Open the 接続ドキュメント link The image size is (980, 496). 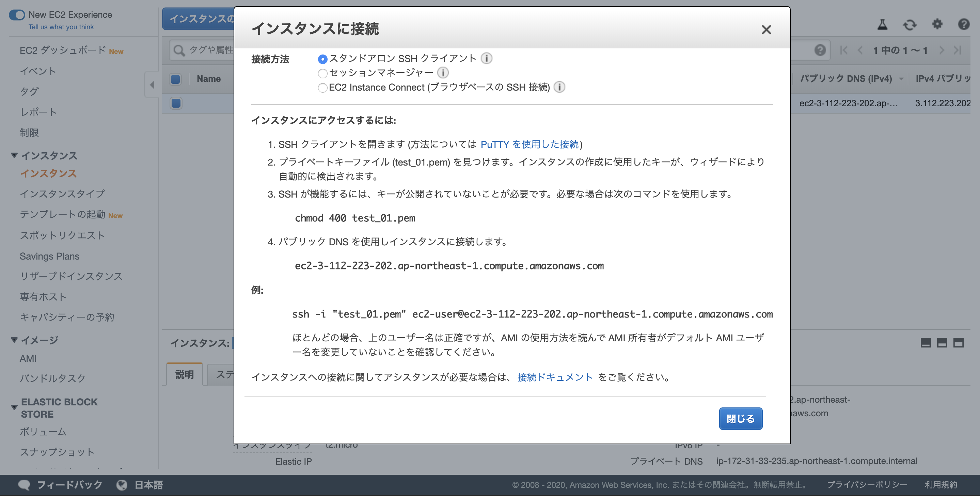(x=555, y=377)
